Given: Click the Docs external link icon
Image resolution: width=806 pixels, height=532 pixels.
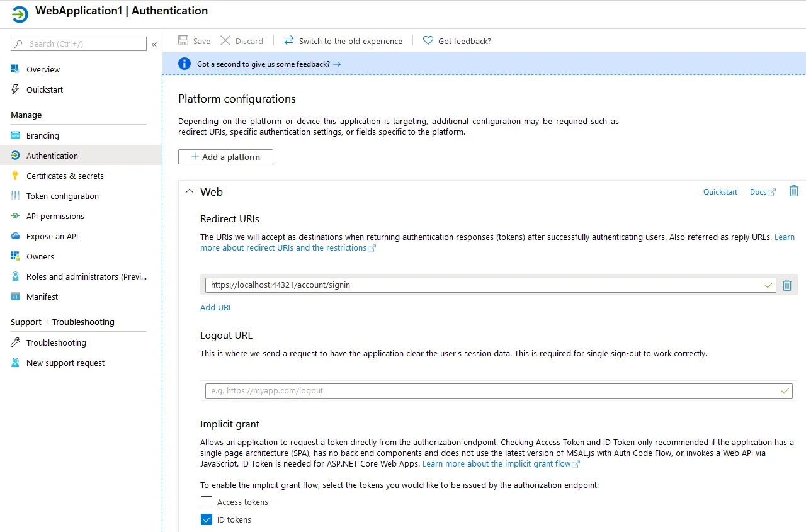Looking at the screenshot, I should pos(772,192).
